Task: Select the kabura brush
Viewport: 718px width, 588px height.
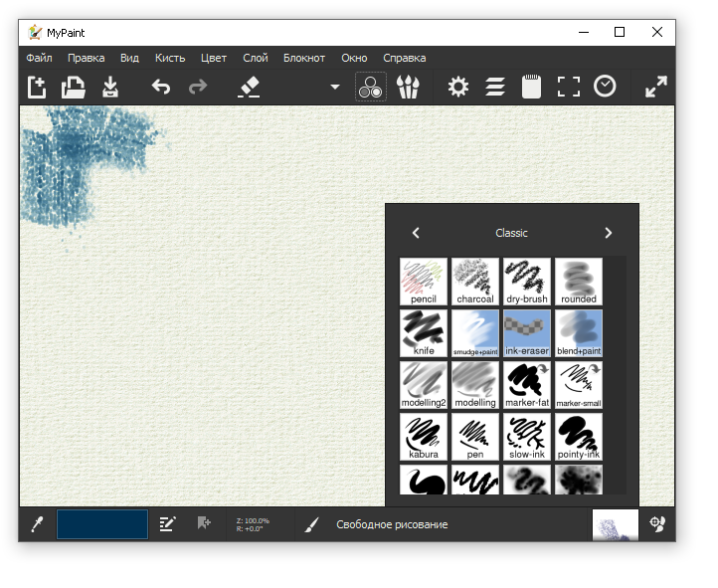Action: pos(424,437)
